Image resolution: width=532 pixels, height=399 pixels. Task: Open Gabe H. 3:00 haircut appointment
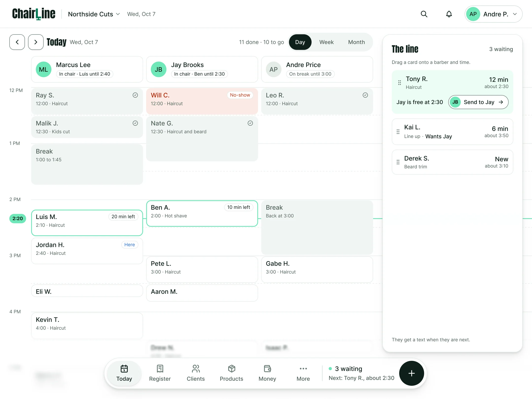(x=317, y=269)
